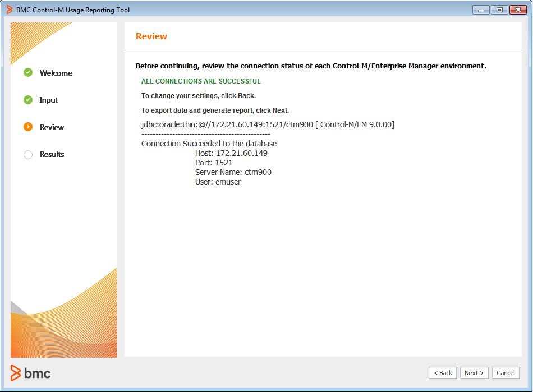Click the User: emuser line
The image size is (533, 392).
pyautogui.click(x=218, y=182)
